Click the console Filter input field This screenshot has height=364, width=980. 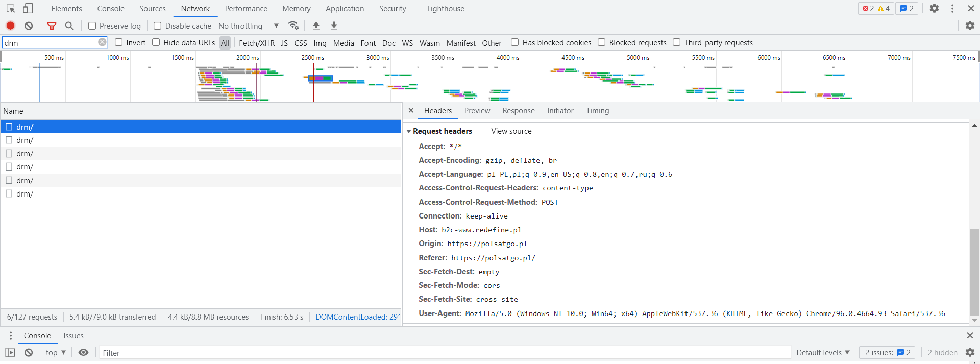pyautogui.click(x=445, y=353)
